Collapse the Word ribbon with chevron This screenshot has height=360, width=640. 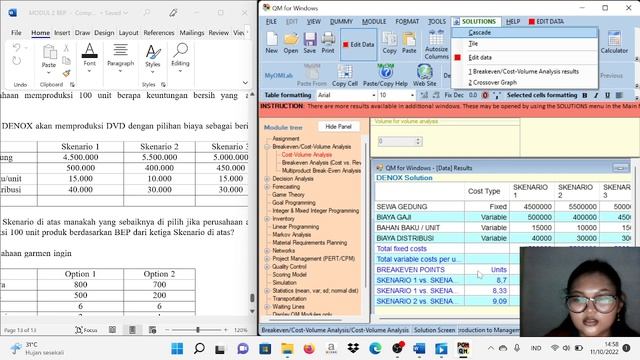click(x=245, y=83)
